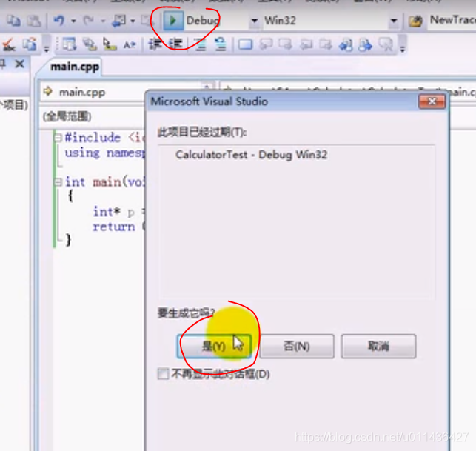The height and width of the screenshot is (451, 476).
Task: Click the Display Quick Info icon
Action: tap(110, 44)
